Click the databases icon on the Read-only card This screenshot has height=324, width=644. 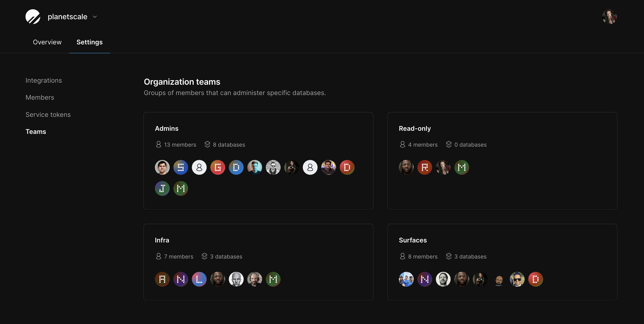(449, 144)
